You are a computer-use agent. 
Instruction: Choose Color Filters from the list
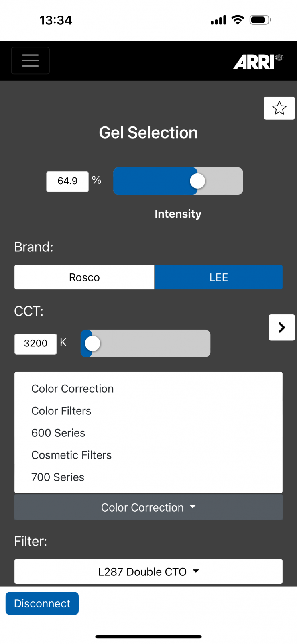(61, 411)
